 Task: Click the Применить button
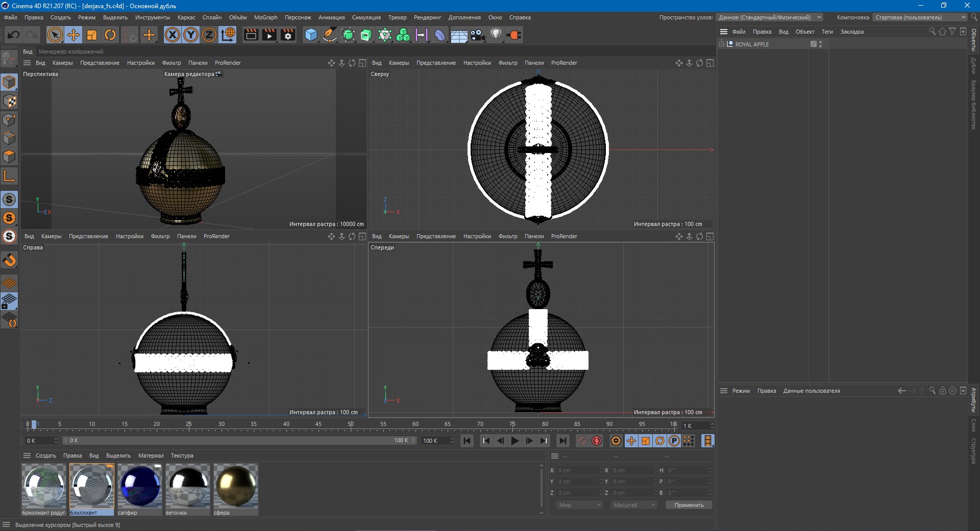click(x=689, y=505)
